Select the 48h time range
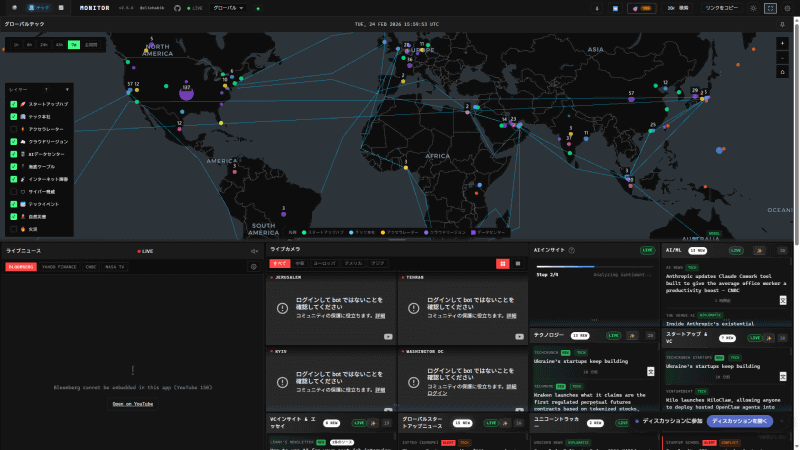 (x=59, y=45)
